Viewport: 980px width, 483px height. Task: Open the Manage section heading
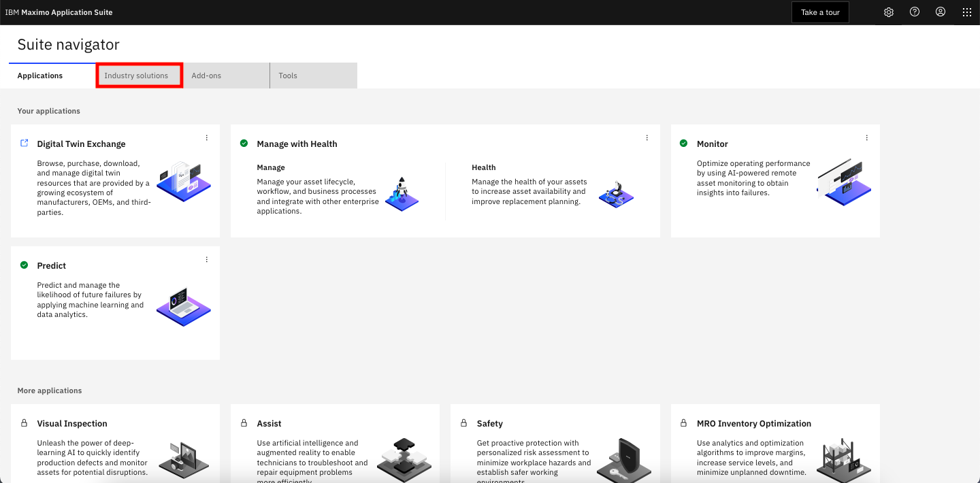271,167
